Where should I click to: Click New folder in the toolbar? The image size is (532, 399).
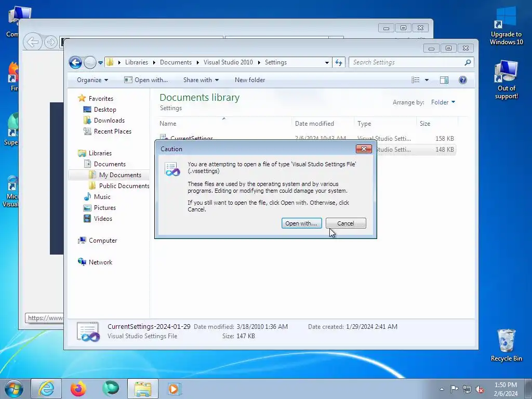tap(250, 80)
